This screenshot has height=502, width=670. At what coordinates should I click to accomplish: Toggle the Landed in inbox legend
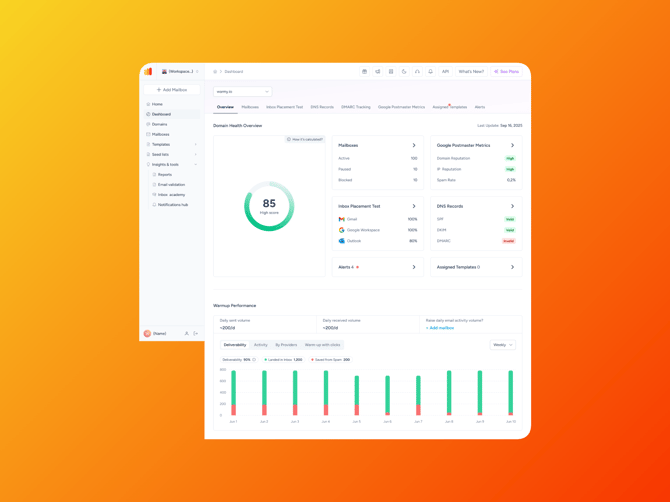click(x=283, y=360)
